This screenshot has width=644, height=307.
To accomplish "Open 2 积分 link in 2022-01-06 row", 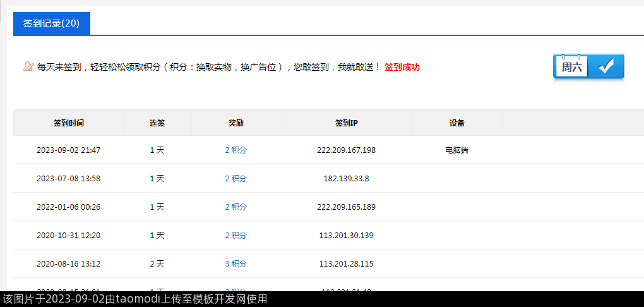I will coord(236,207).
